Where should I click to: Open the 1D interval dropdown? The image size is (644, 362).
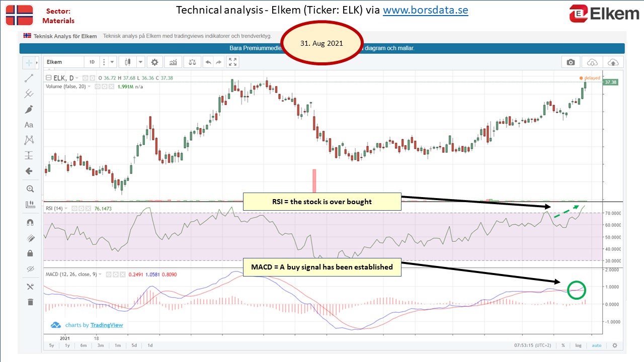coord(92,62)
